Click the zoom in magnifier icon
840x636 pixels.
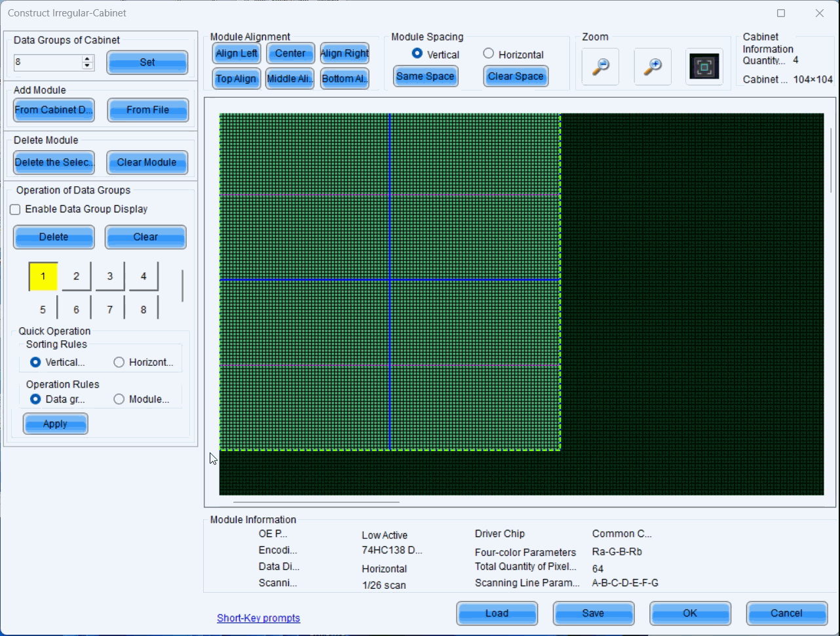(652, 66)
